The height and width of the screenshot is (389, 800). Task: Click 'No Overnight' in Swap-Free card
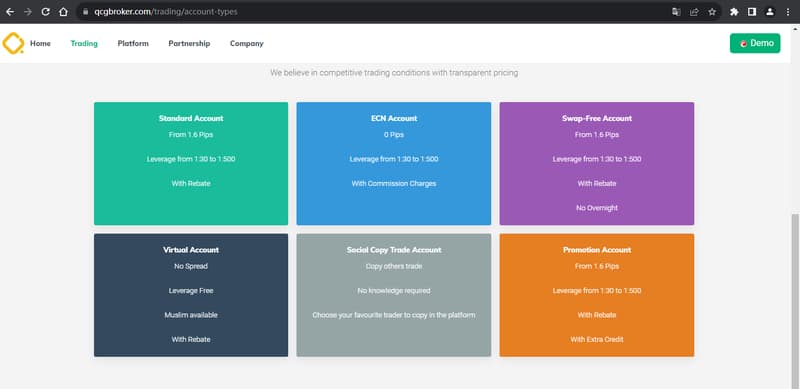pyautogui.click(x=597, y=208)
